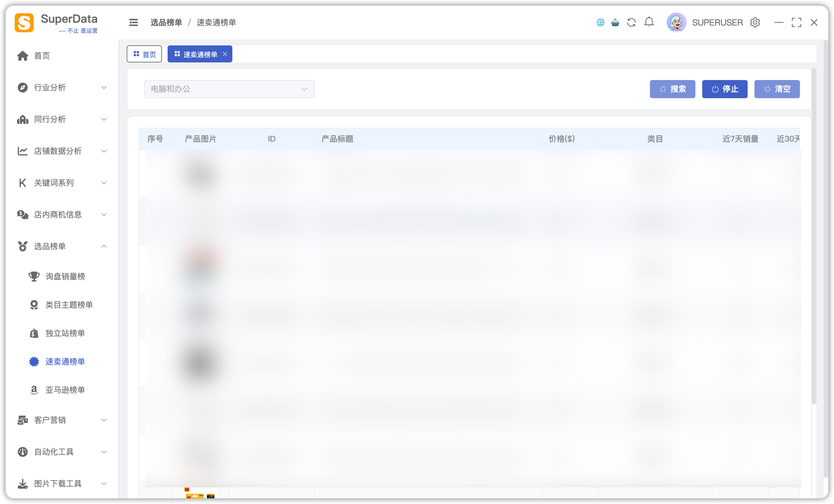Expand the 客户营销 chevron
The height and width of the screenshot is (504, 834).
click(104, 420)
